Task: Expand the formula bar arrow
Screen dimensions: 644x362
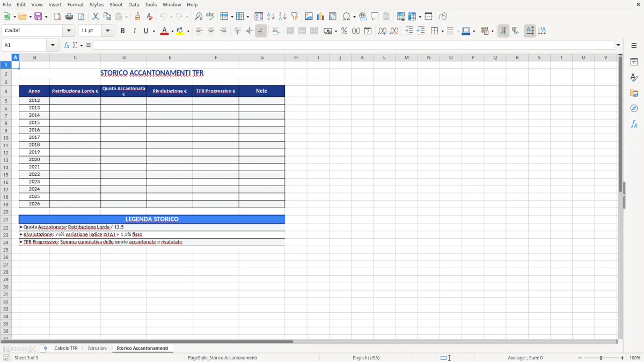Action: pyautogui.click(x=618, y=45)
